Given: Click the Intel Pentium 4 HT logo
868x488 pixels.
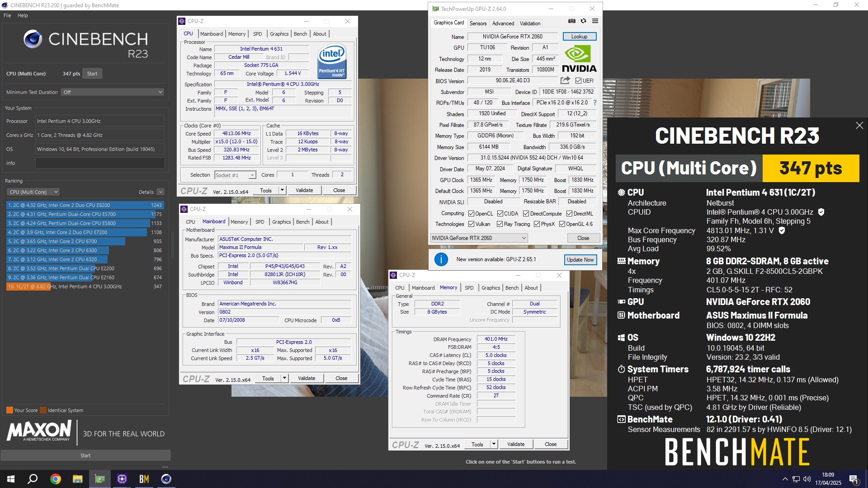Looking at the screenshot, I should 332,61.
